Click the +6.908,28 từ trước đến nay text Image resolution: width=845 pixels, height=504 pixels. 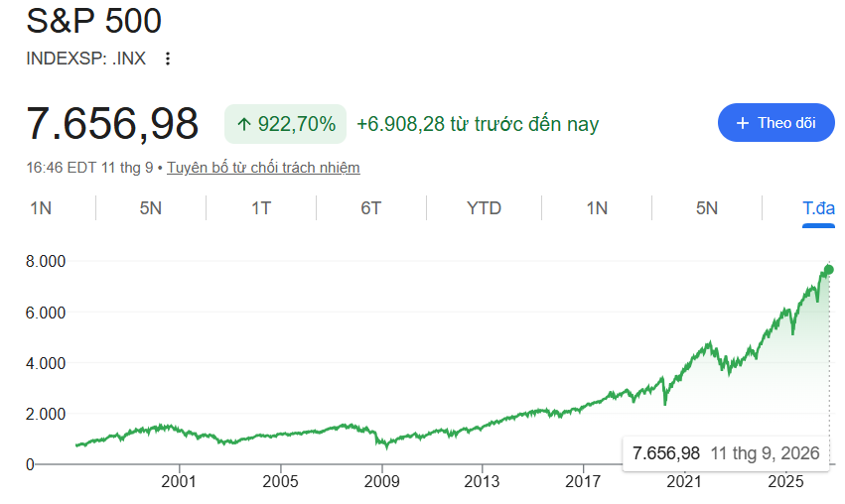click(478, 124)
